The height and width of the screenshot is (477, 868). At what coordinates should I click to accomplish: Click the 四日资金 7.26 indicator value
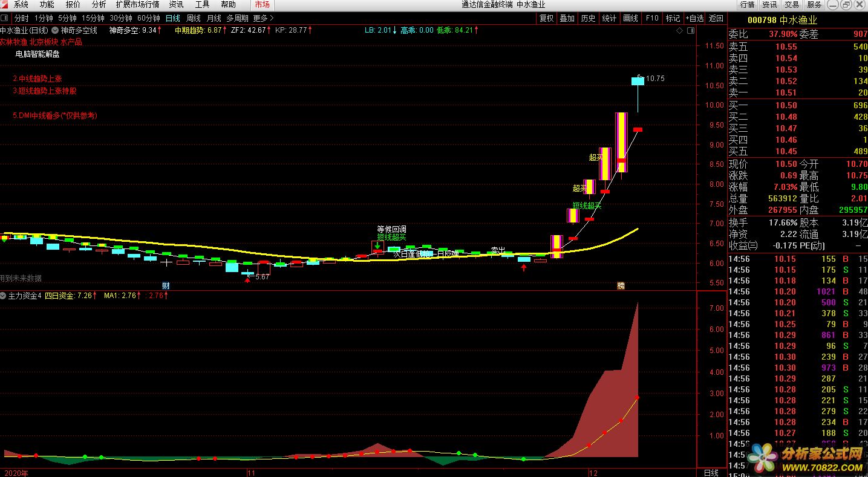68,296
